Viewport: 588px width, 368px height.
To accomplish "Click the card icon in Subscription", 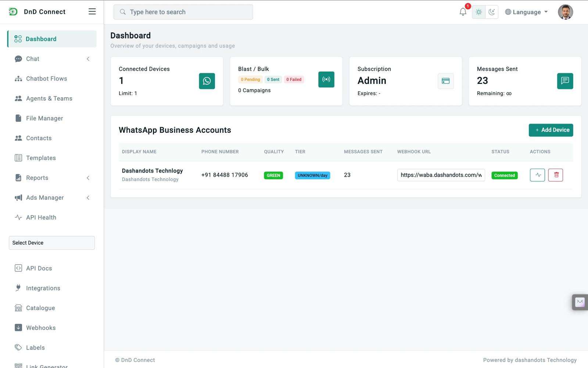I will click(x=446, y=81).
